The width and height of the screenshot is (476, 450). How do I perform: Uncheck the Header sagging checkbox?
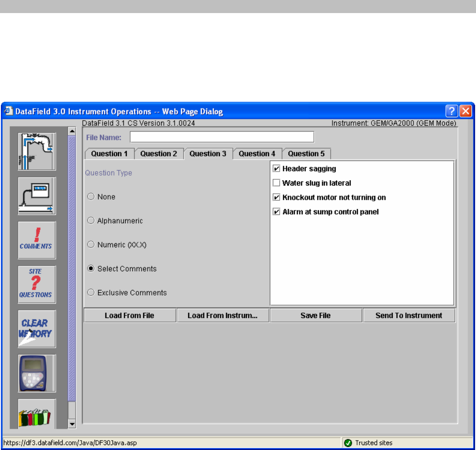point(276,168)
